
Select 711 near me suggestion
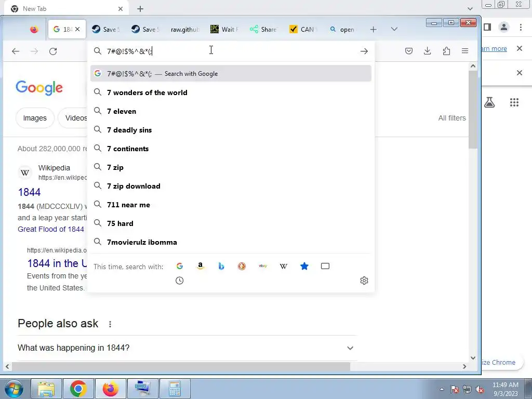[231, 204]
